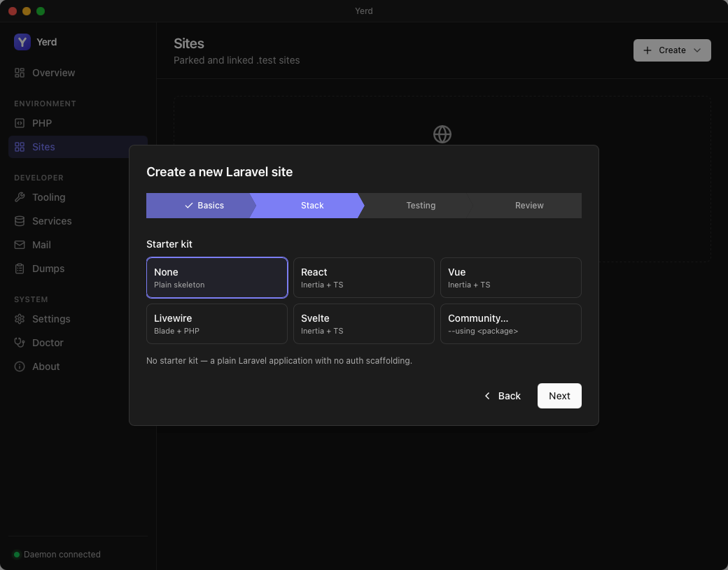Pick the Livewire starter kit
The height and width of the screenshot is (570, 728).
point(217,324)
